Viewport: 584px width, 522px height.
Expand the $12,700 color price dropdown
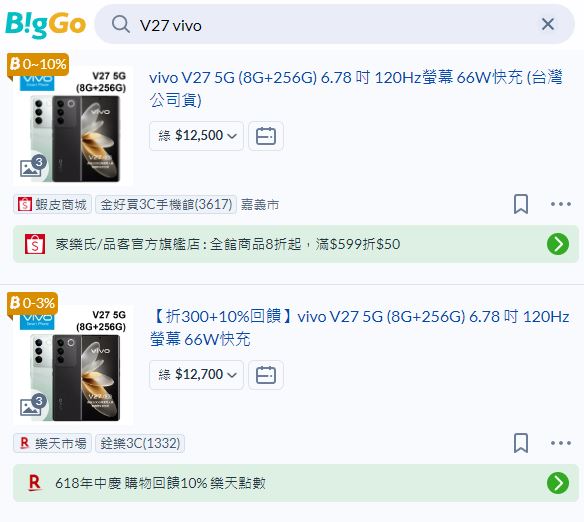[196, 375]
